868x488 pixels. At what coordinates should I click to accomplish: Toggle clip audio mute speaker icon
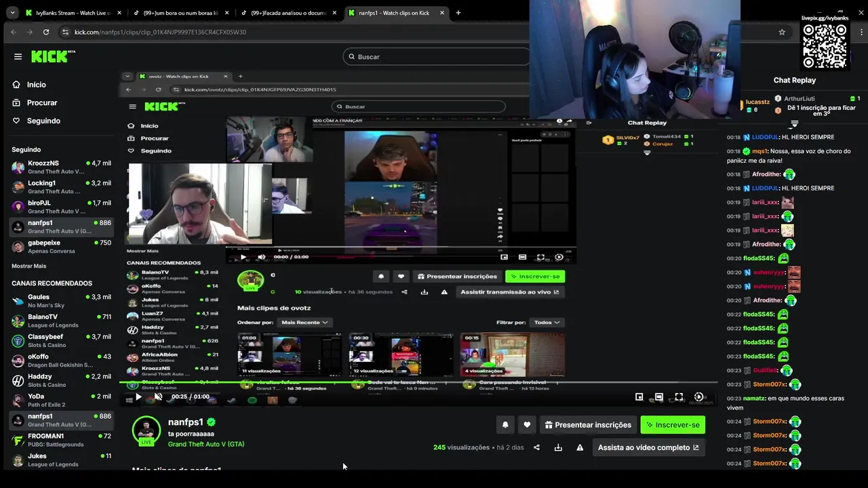click(x=158, y=396)
